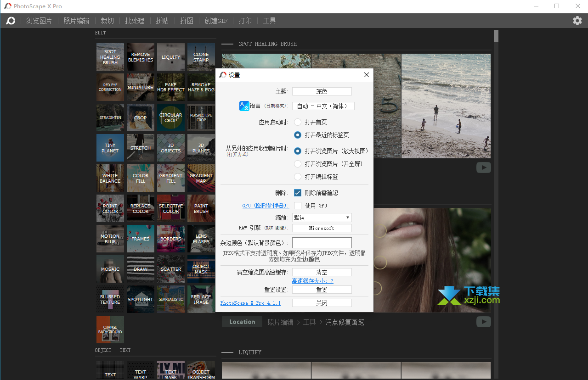Choose 打开编辑标签 radio option
Screen dimensions: 588x380
click(298, 177)
